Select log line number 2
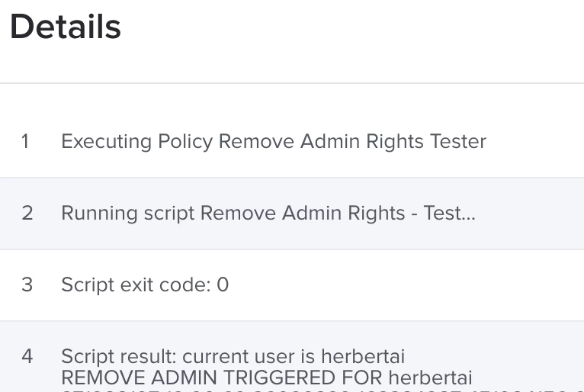 tap(27, 213)
